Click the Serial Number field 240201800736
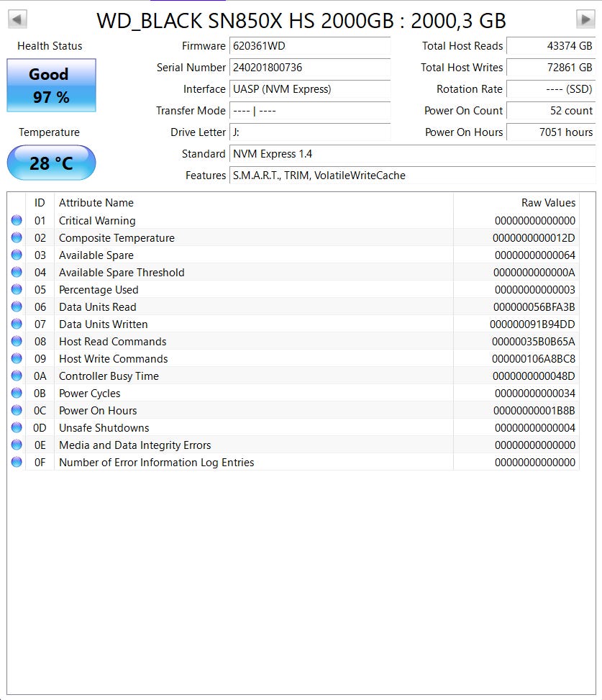This screenshot has height=700, width=602. point(310,68)
